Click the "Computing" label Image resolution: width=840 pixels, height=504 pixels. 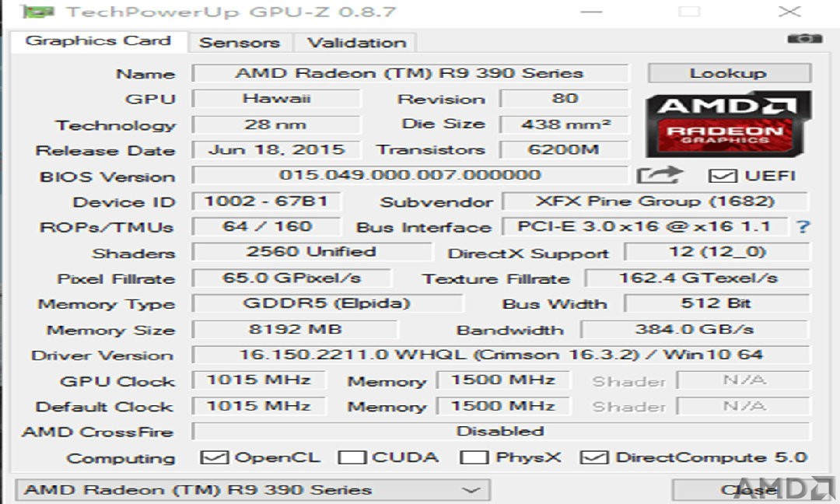121,459
